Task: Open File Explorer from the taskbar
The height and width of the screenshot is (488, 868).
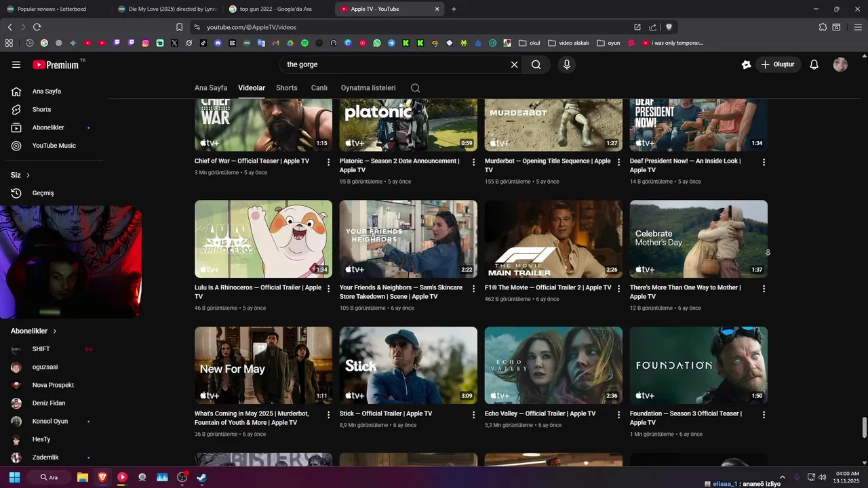Action: (x=82, y=477)
